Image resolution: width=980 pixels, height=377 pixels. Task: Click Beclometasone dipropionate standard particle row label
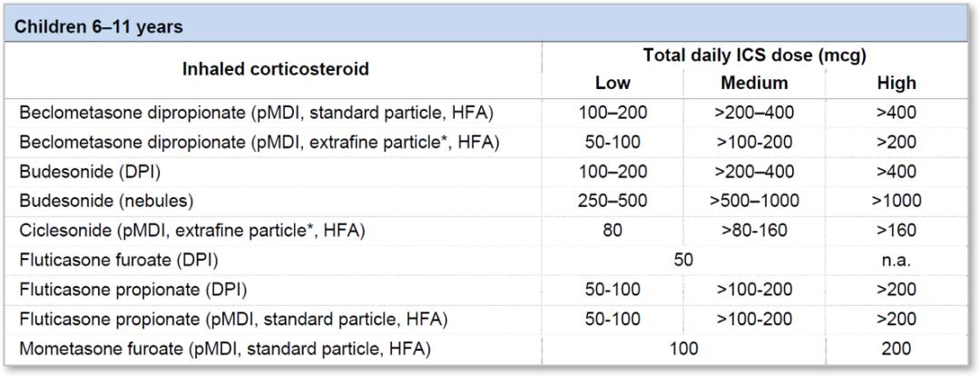click(258, 113)
